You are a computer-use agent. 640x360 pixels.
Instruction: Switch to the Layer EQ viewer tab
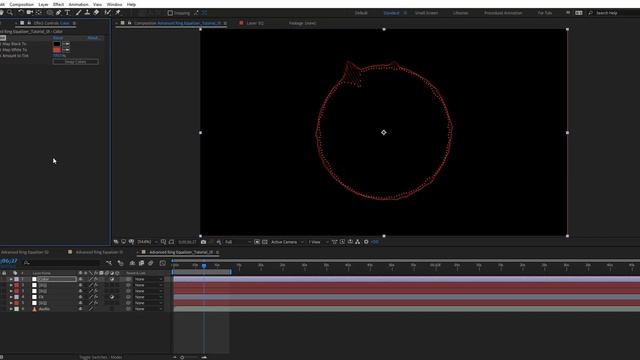(x=255, y=23)
